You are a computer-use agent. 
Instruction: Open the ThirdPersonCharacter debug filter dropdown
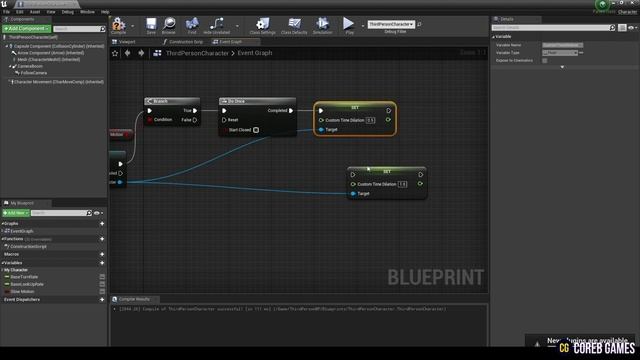click(x=391, y=24)
